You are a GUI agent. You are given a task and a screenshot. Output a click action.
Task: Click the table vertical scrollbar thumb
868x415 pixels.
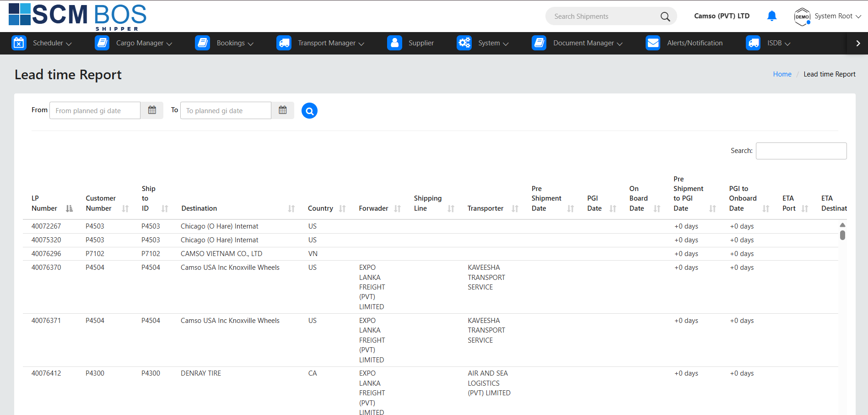pos(842,235)
